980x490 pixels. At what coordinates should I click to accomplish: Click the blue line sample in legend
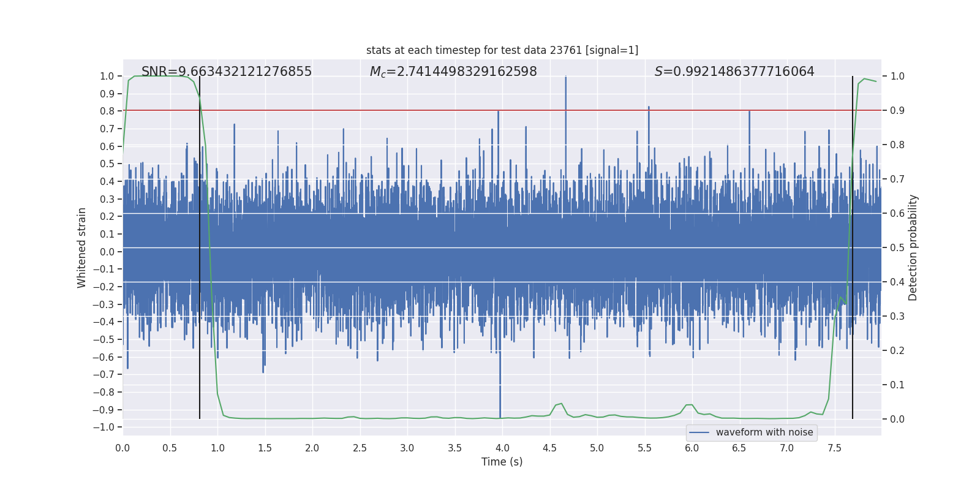tap(699, 432)
